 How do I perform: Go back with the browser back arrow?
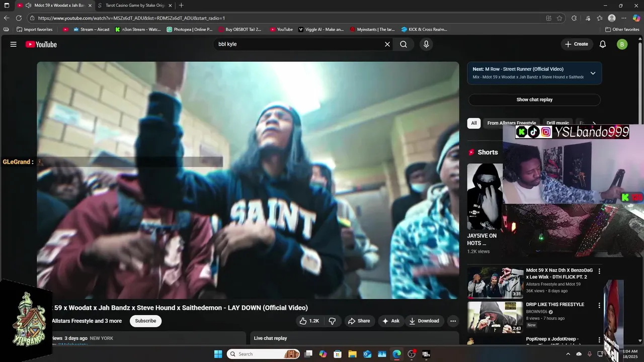click(7, 18)
